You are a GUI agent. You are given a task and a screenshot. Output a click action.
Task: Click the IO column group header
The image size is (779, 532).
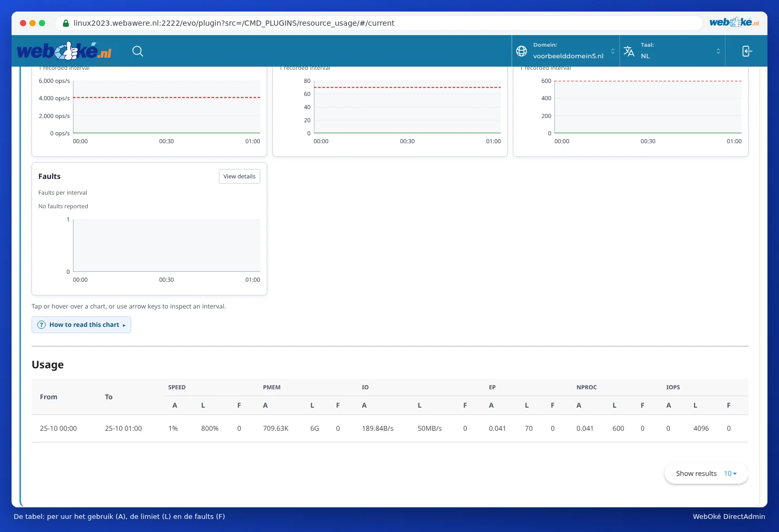(x=365, y=387)
